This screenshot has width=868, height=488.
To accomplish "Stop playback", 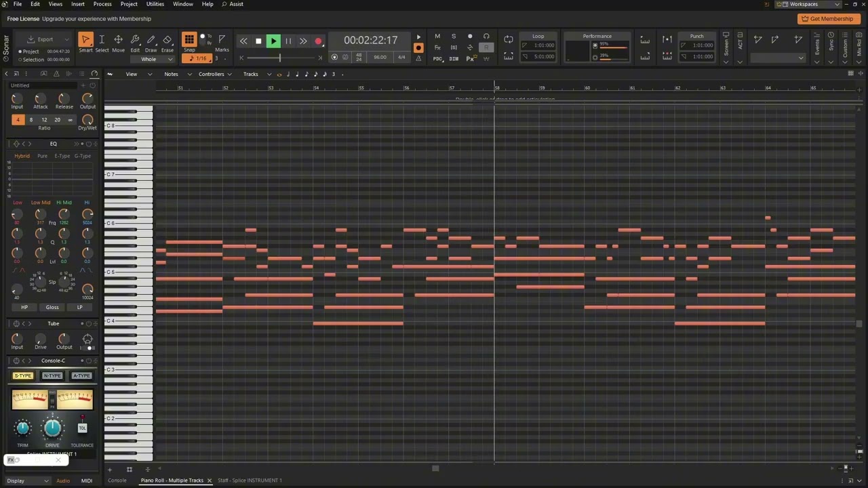I will tap(258, 41).
